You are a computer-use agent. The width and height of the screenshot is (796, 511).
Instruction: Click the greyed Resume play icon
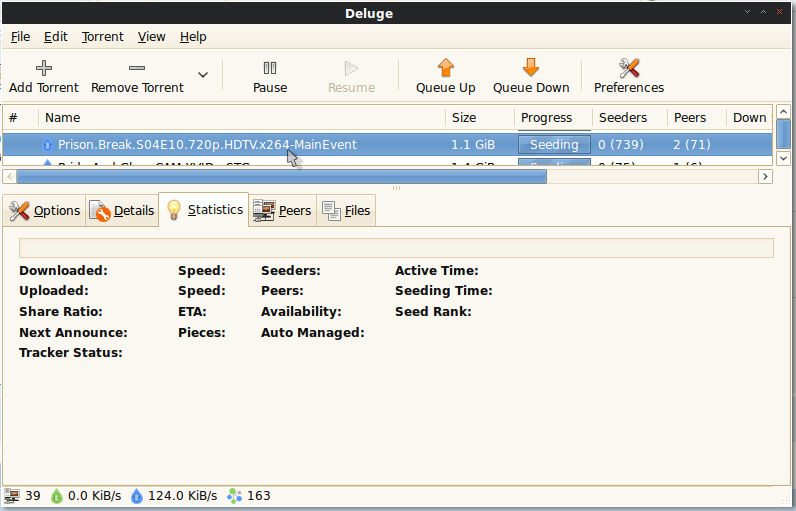pos(351,67)
